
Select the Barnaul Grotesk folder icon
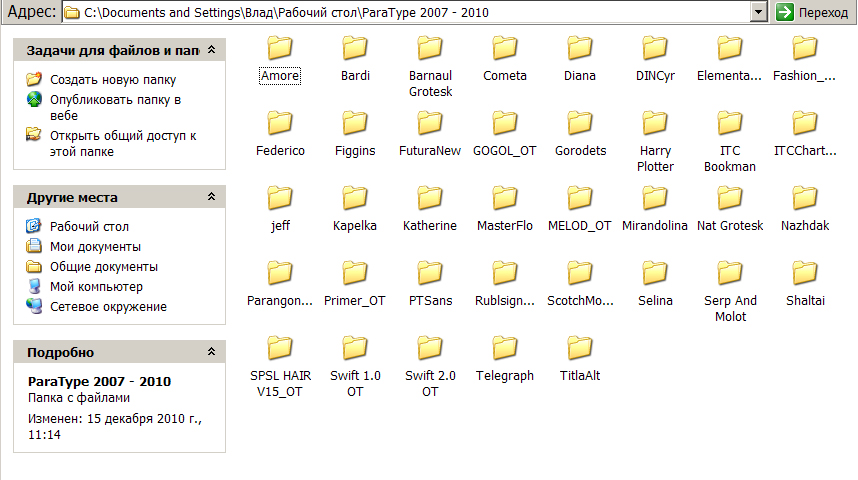click(x=430, y=48)
